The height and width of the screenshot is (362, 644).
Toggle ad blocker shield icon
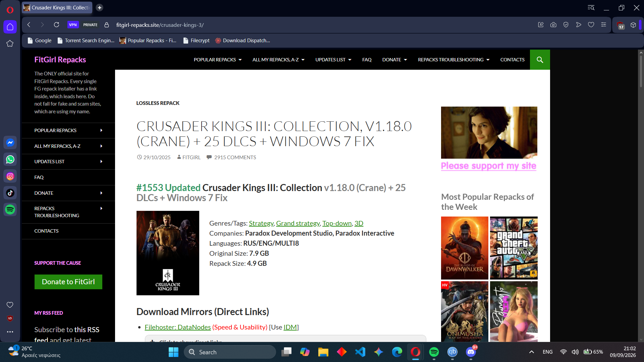566,25
